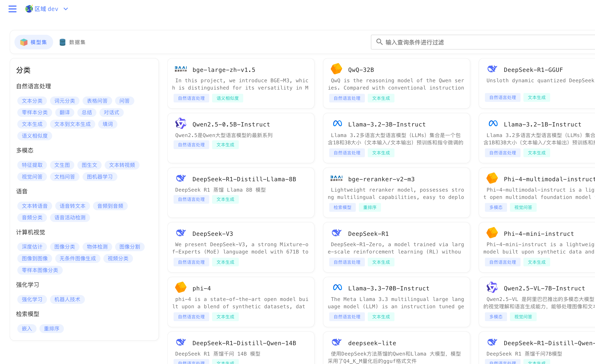
Task: Open the DeepSeek-V3 model title
Action: pyautogui.click(x=213, y=234)
